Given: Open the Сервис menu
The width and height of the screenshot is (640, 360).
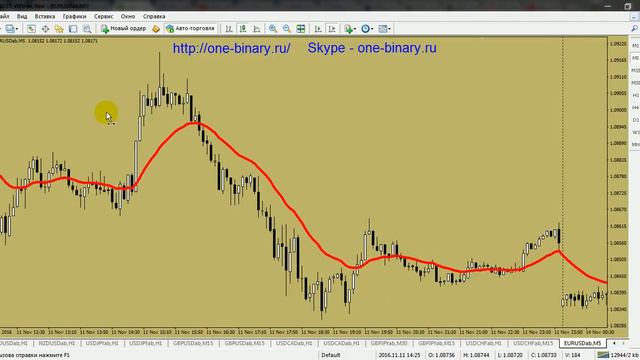Looking at the screenshot, I should click(104, 16).
